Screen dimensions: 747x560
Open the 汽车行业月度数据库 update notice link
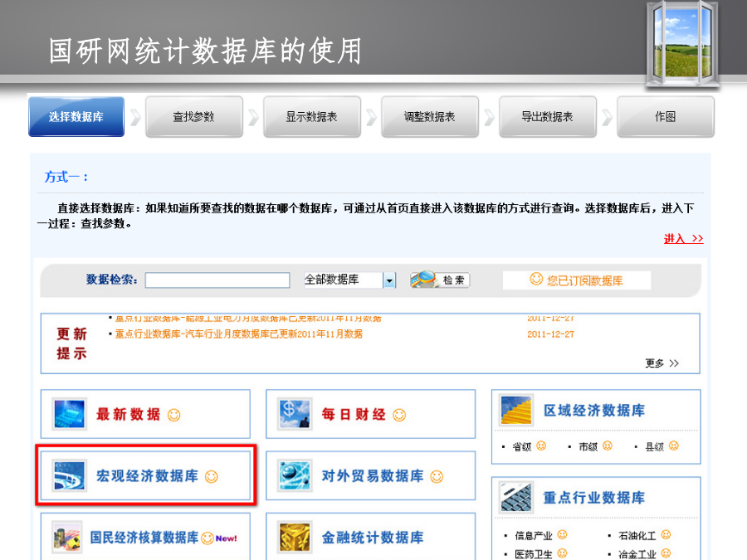[239, 334]
